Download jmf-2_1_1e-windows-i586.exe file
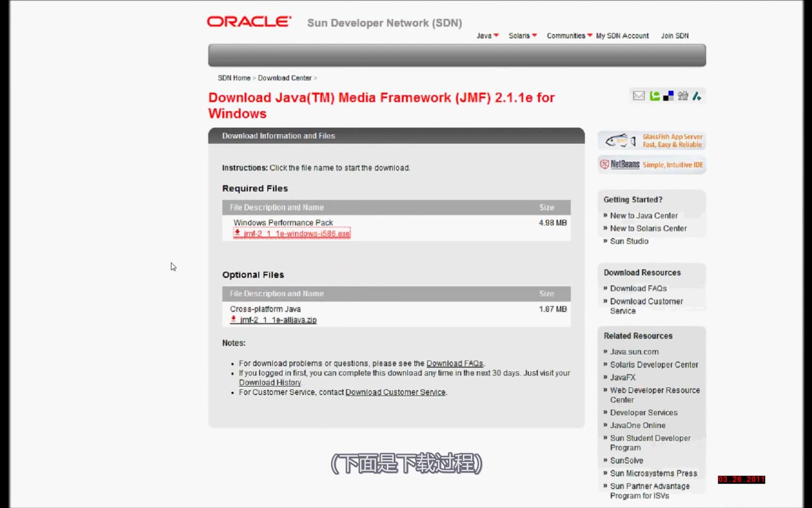 pyautogui.click(x=297, y=234)
